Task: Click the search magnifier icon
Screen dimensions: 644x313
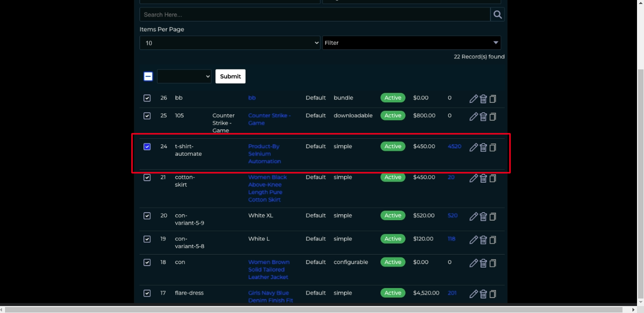Action: click(497, 14)
